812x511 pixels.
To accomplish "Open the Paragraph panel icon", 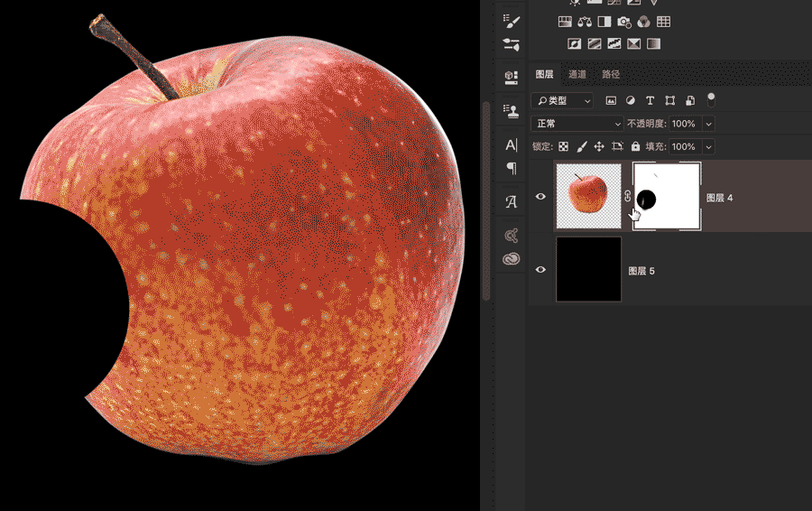I will (x=512, y=168).
